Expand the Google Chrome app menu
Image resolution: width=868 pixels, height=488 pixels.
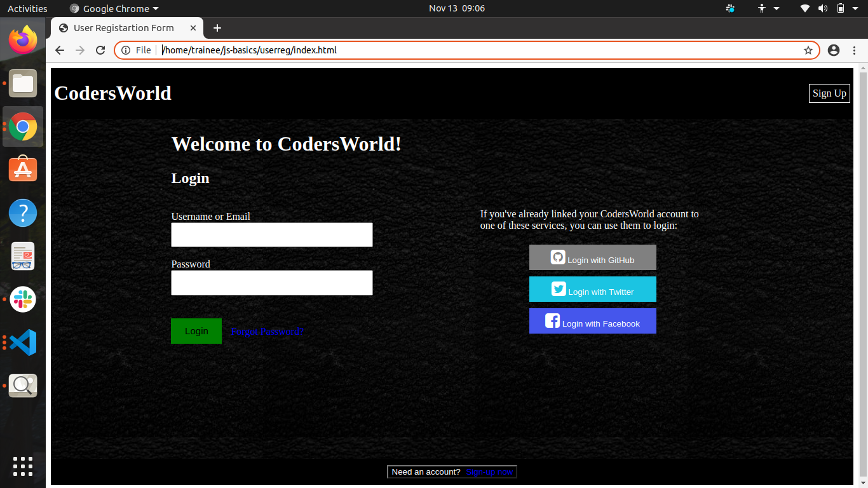coord(114,8)
